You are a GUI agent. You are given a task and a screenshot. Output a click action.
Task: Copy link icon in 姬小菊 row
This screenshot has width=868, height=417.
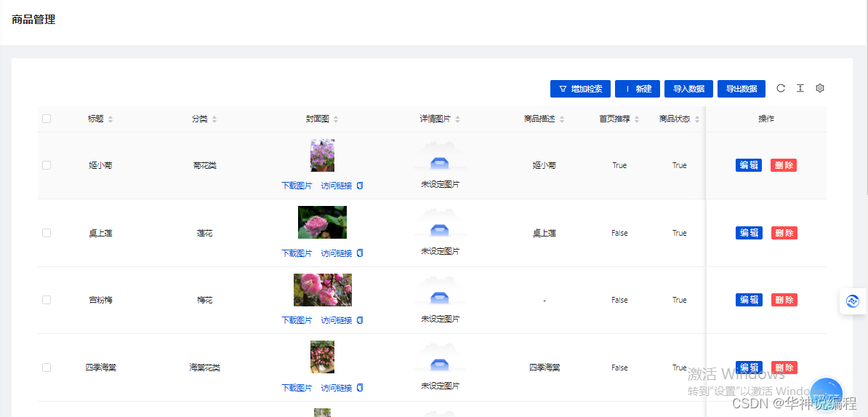360,185
